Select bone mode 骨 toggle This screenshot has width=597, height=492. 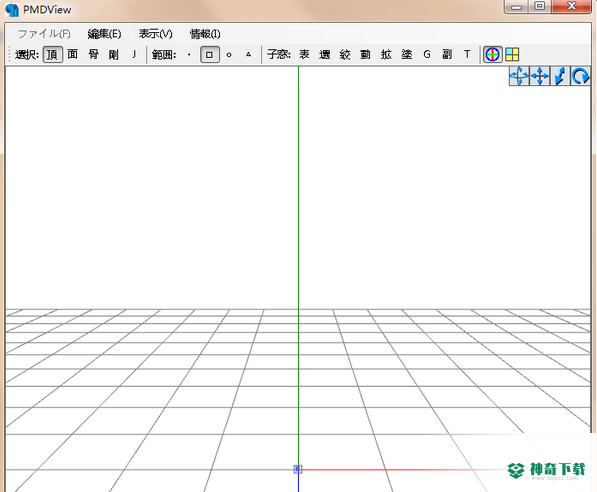click(x=93, y=54)
